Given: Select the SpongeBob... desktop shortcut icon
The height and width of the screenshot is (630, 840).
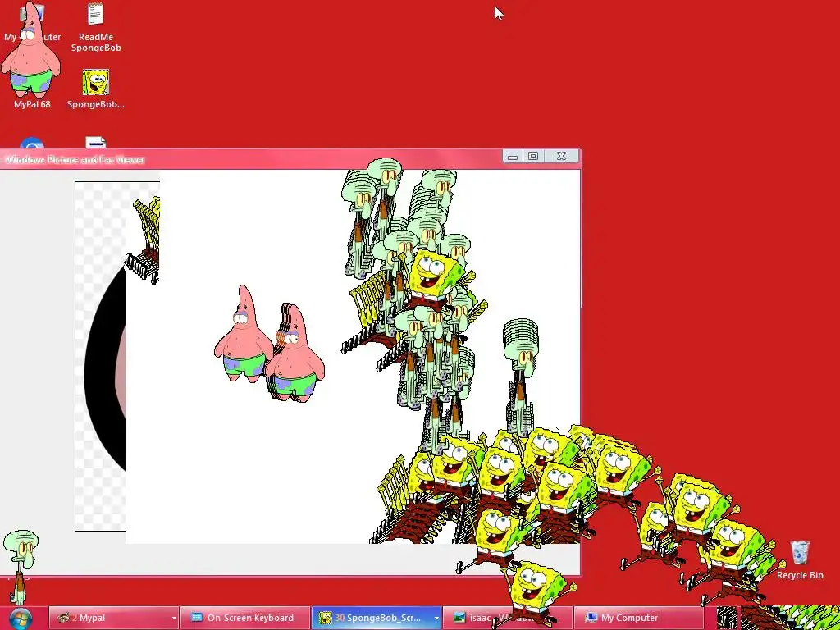Looking at the screenshot, I should tap(96, 89).
